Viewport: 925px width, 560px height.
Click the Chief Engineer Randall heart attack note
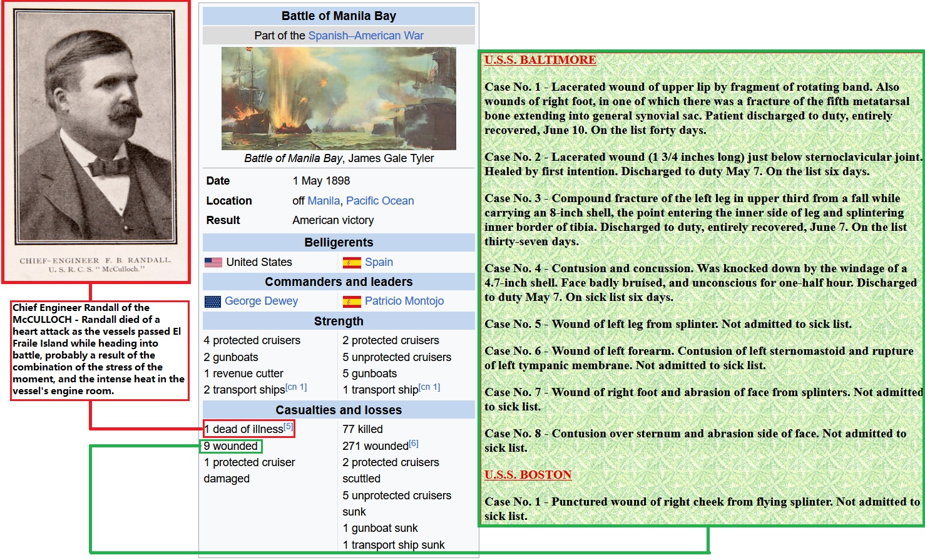coord(99,349)
